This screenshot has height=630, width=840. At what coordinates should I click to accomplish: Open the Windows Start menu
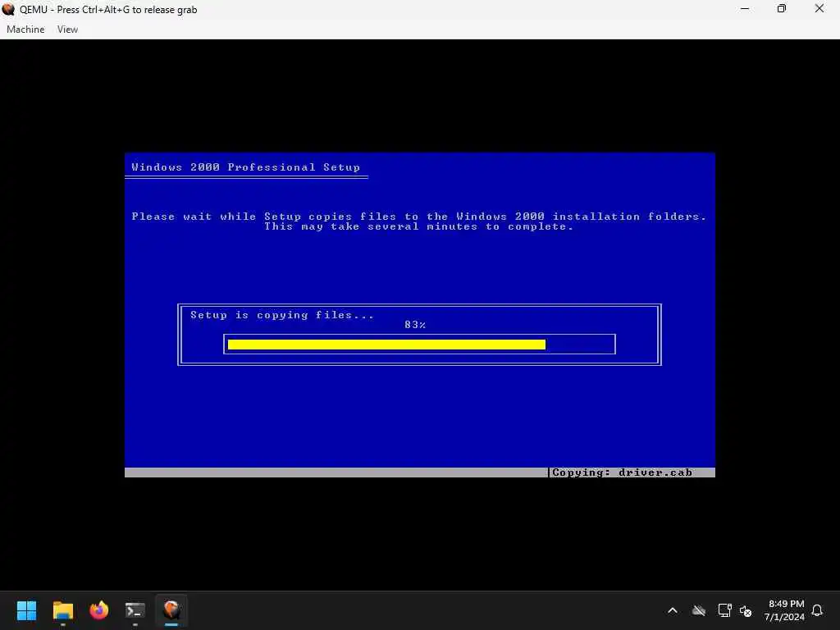(x=26, y=610)
